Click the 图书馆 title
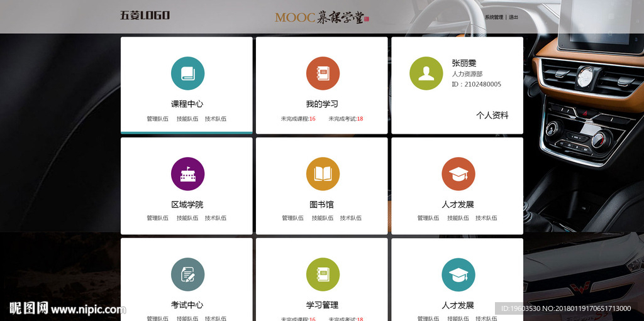This screenshot has height=321, width=644. point(321,204)
